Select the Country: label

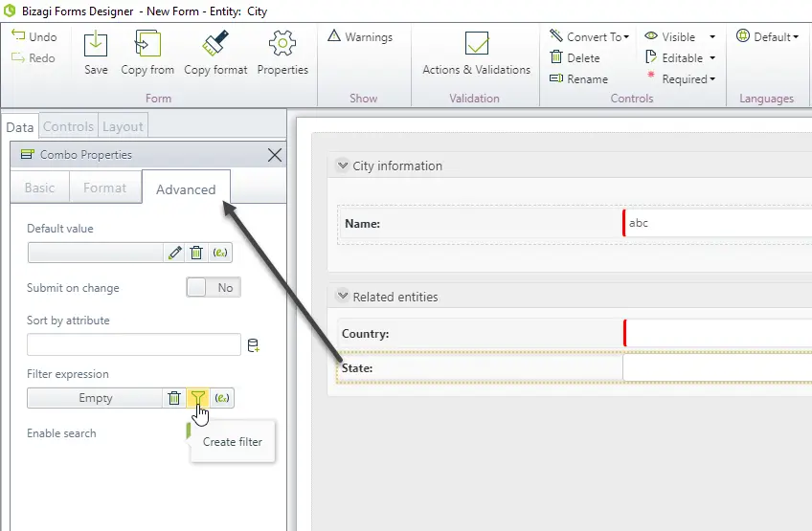click(x=365, y=334)
